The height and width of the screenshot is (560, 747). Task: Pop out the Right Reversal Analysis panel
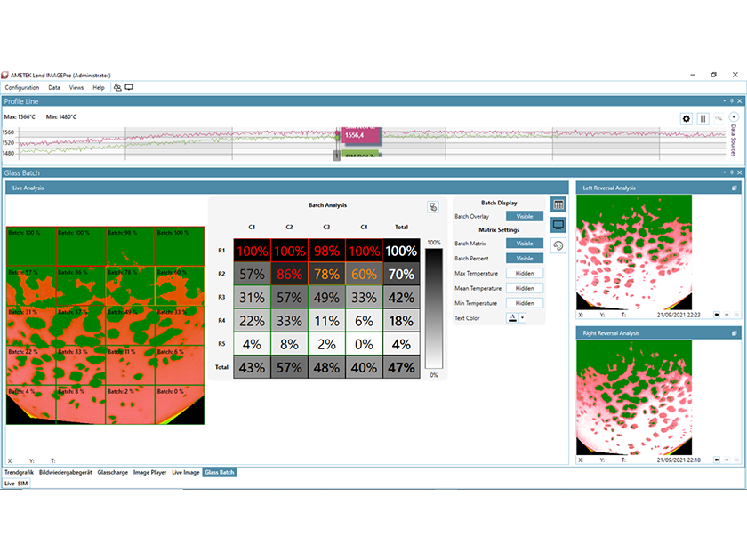click(x=735, y=333)
